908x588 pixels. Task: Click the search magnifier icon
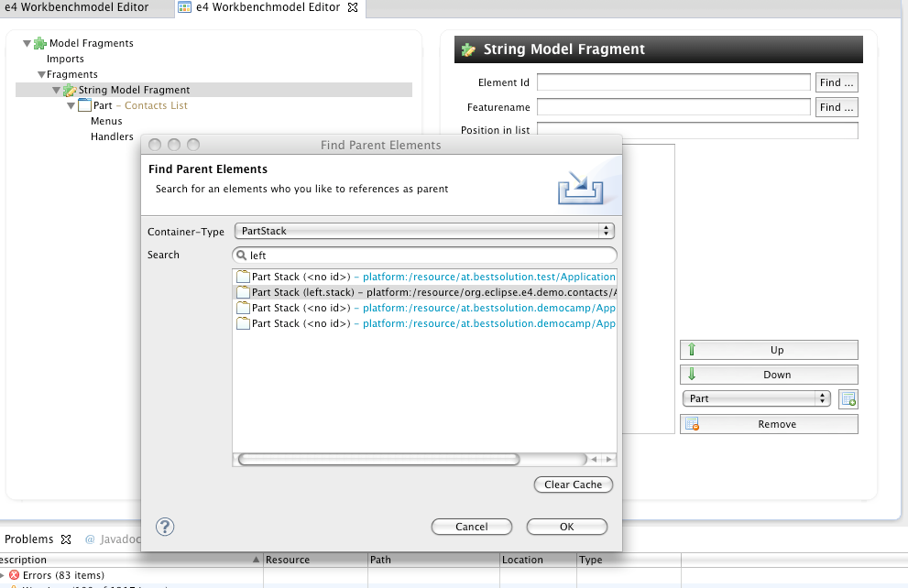coord(242,256)
